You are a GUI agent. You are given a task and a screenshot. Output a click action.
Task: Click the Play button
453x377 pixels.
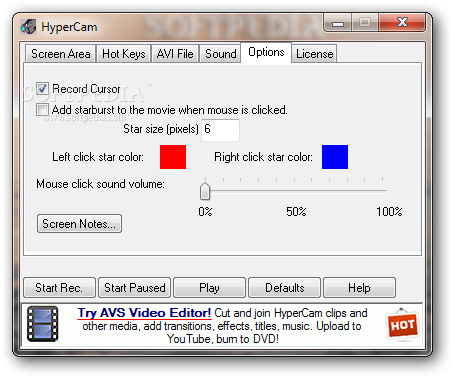pyautogui.click(x=210, y=287)
